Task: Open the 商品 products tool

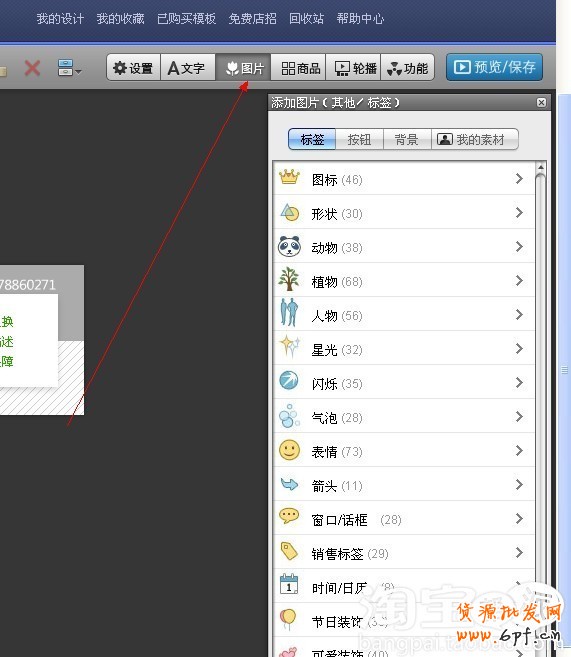Action: (x=298, y=67)
